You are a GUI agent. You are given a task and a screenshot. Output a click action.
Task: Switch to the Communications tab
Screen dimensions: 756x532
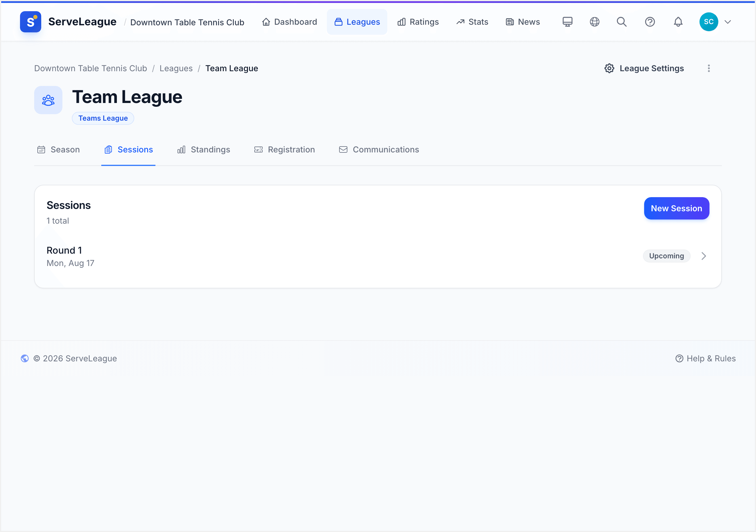(x=379, y=150)
